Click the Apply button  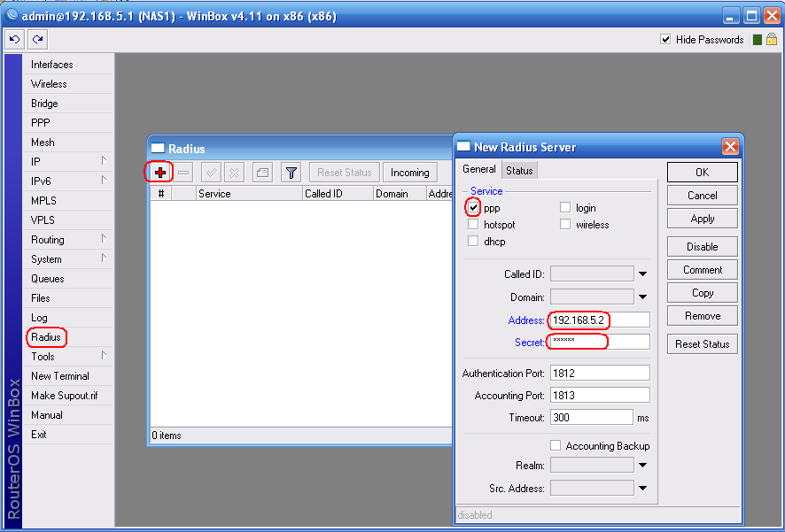click(702, 219)
